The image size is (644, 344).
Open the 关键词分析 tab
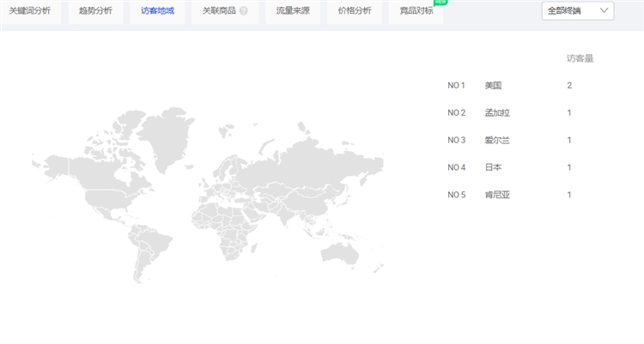click(29, 11)
